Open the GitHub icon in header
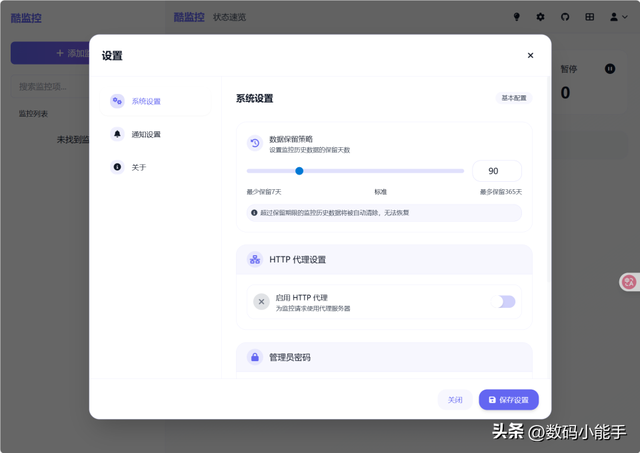The image size is (640, 453). click(565, 17)
